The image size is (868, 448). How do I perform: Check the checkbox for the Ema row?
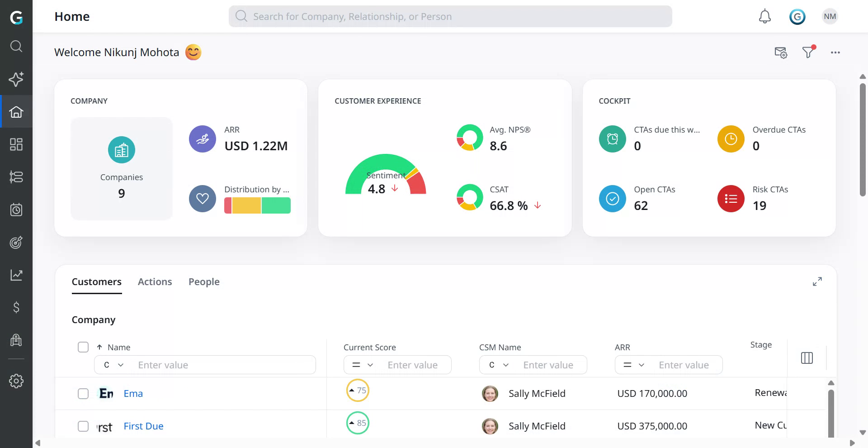point(83,394)
